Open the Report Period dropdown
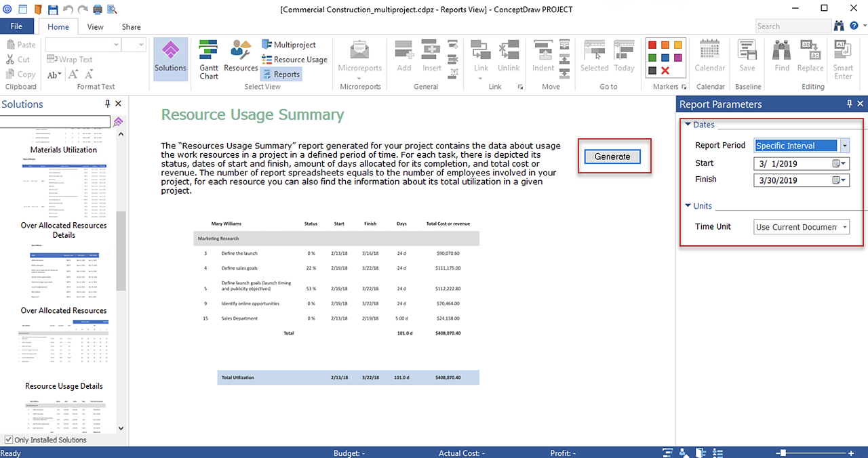 [844, 146]
